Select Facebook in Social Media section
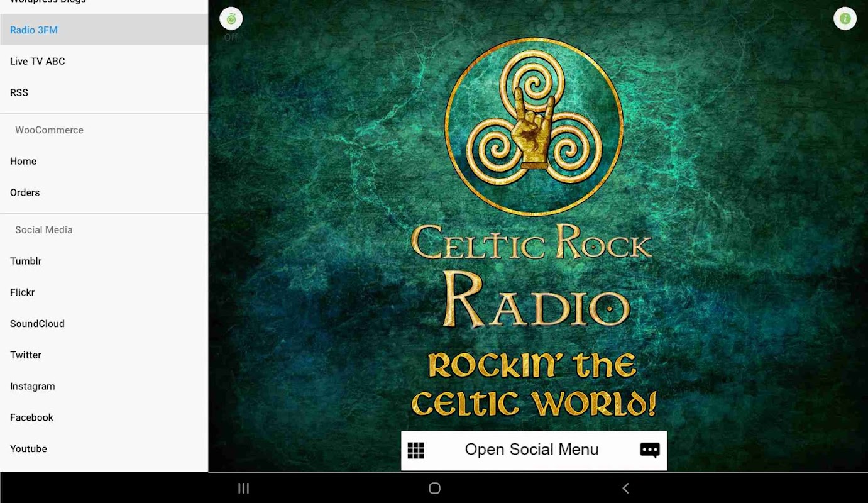Image resolution: width=868 pixels, height=503 pixels. [x=104, y=417]
